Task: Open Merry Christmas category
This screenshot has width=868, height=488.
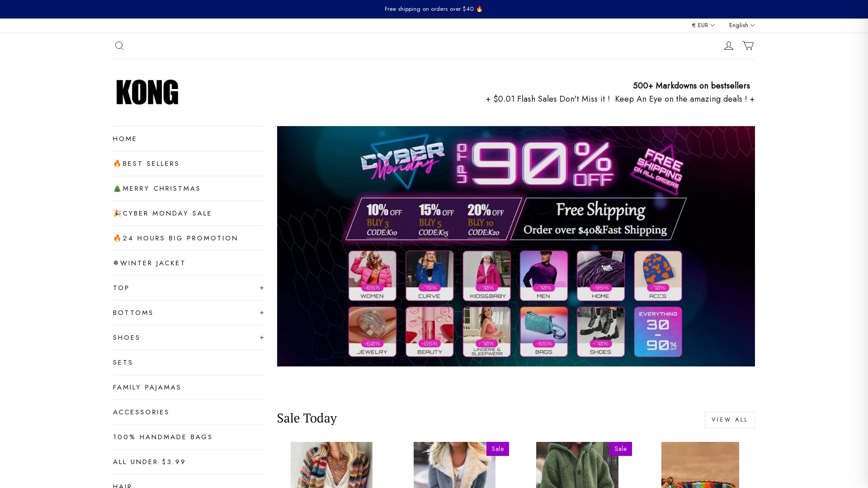Action: (x=188, y=188)
